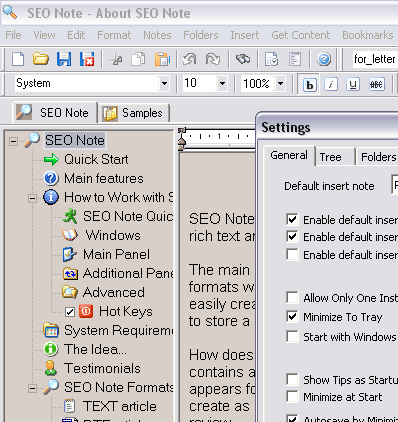
Task: Select the SEO Note Quick tree item
Action: coord(128,216)
